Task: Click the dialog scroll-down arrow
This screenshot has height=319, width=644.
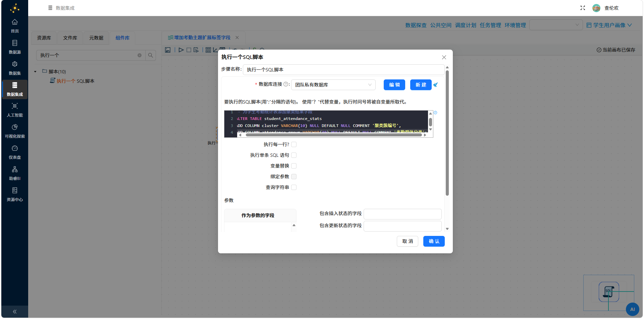Action: (x=447, y=229)
